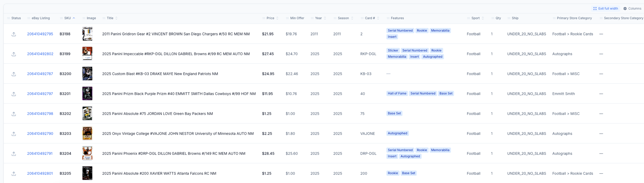
Task: Sort by Price column header
Action: [270, 18]
